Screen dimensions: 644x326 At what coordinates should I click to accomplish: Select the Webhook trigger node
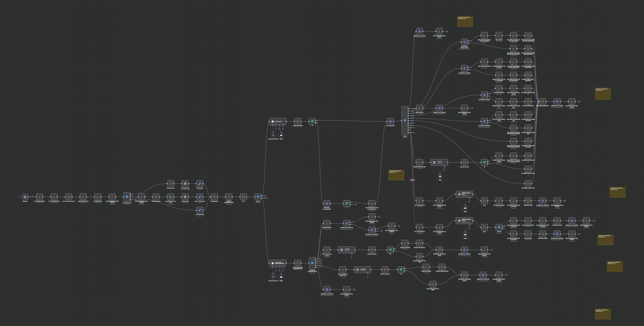(25, 197)
